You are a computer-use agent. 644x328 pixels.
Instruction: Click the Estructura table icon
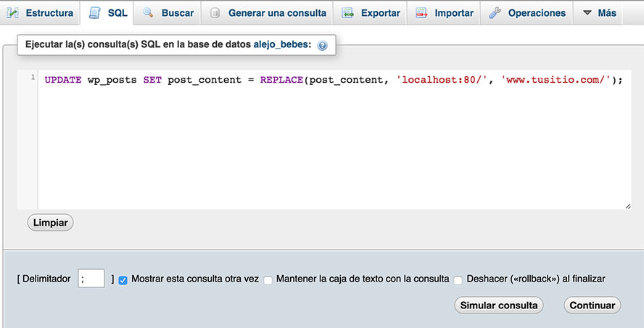pyautogui.click(x=13, y=13)
